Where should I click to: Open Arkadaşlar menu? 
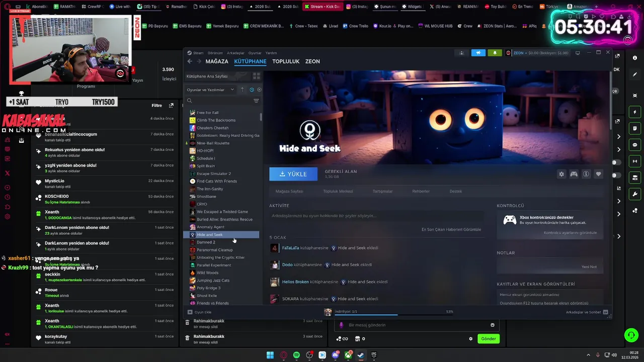[x=235, y=53]
